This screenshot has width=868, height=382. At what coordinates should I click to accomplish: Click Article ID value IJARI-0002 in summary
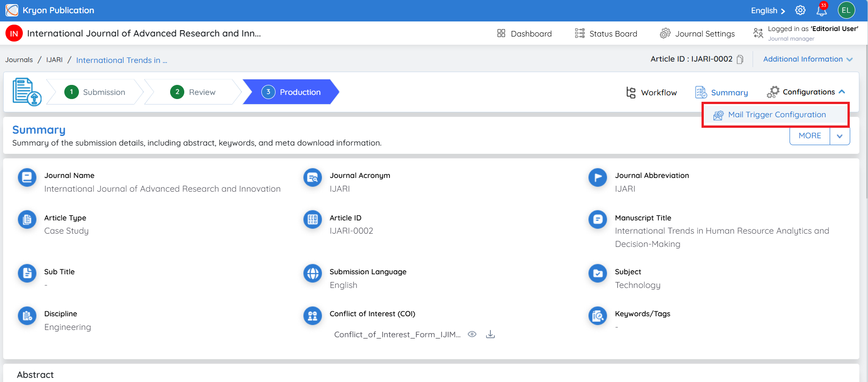pyautogui.click(x=351, y=231)
